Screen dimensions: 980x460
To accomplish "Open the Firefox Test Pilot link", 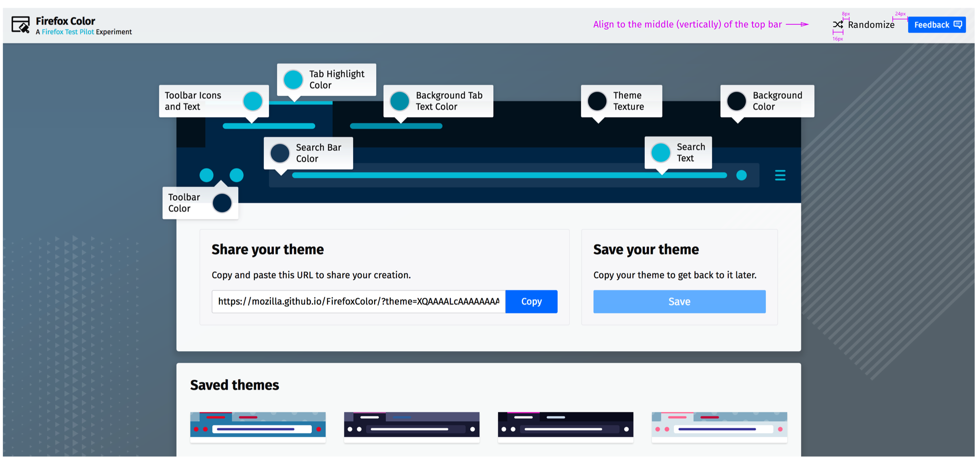I will tap(67, 32).
